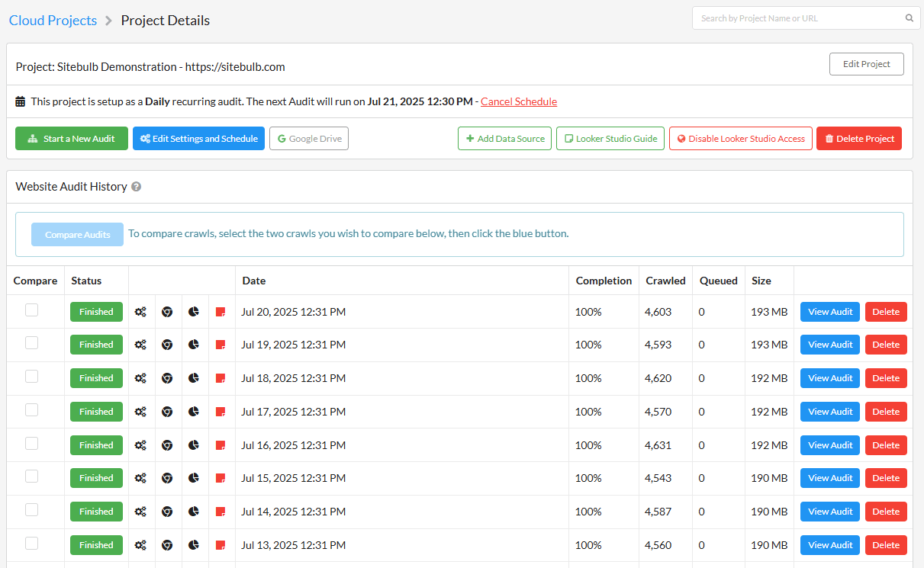Click Compare Audits button
The image size is (924, 568).
(x=77, y=234)
